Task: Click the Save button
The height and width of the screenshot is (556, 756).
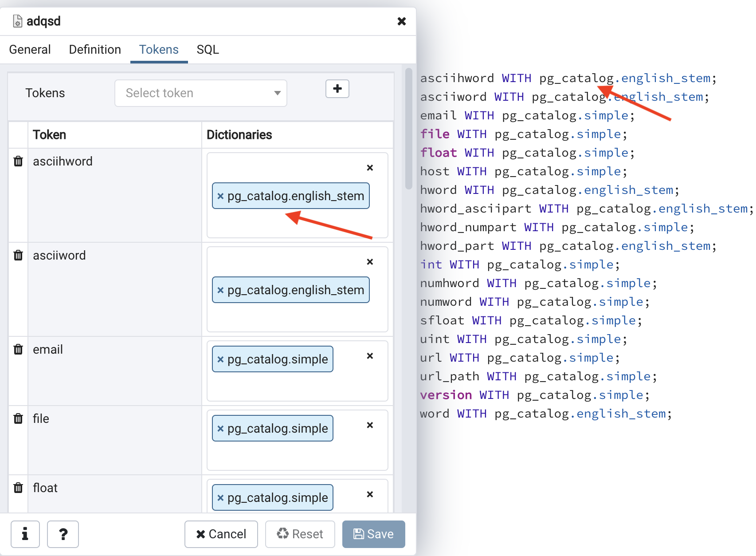Action: [373, 534]
